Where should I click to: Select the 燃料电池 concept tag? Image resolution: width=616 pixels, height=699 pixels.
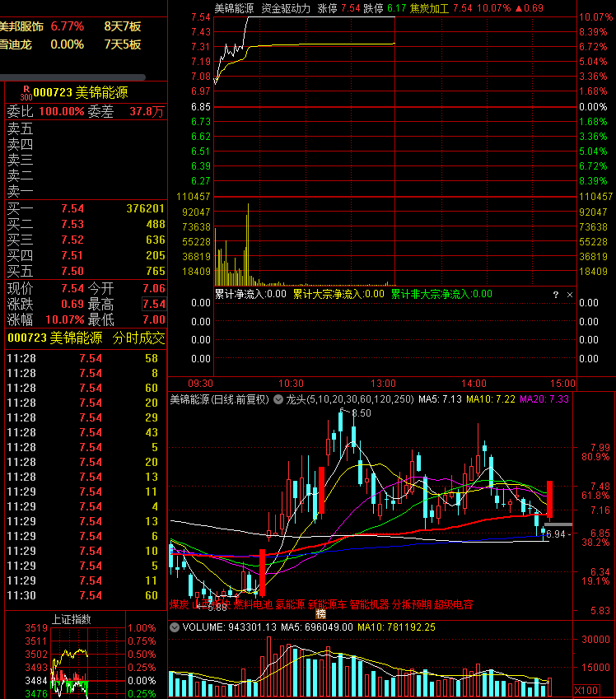(253, 604)
